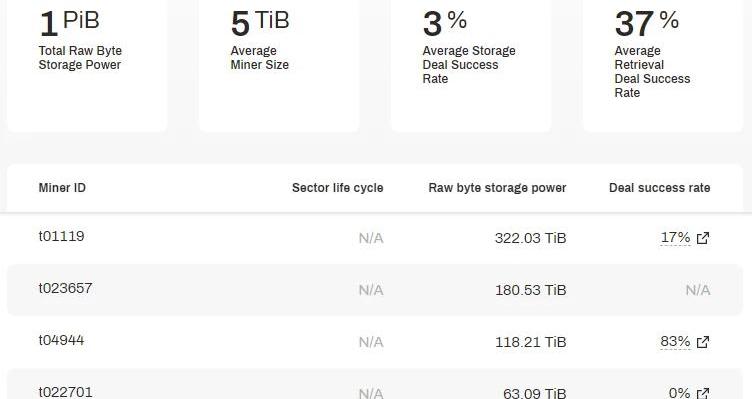752x399 pixels.
Task: Click the 322.03 TiB storage power value
Action: [x=530, y=238]
